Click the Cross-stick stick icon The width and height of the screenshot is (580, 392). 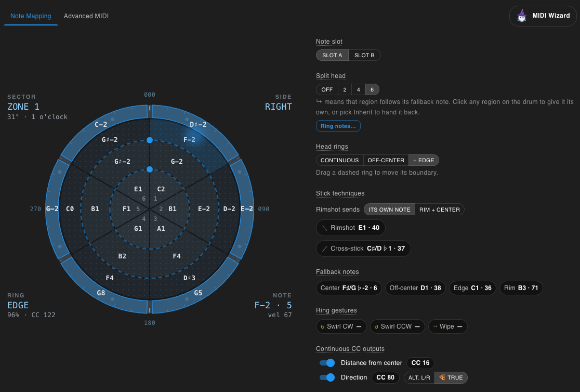tap(324, 249)
